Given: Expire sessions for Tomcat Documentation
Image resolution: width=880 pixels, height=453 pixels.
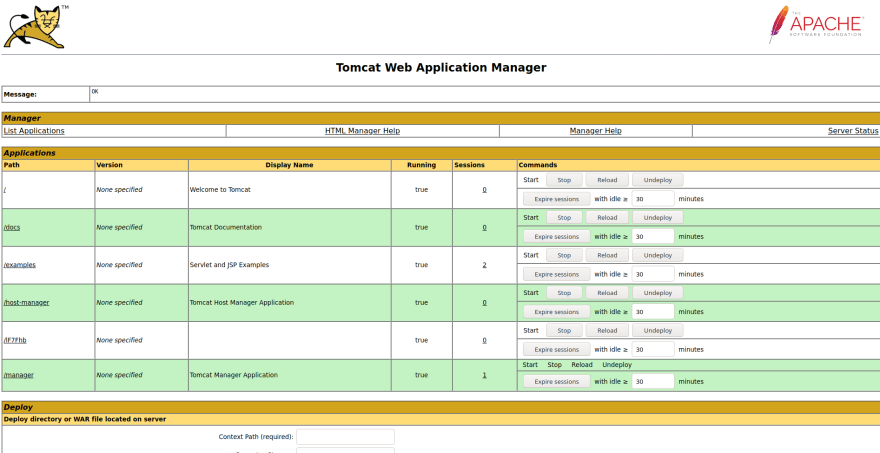Looking at the screenshot, I should click(556, 236).
